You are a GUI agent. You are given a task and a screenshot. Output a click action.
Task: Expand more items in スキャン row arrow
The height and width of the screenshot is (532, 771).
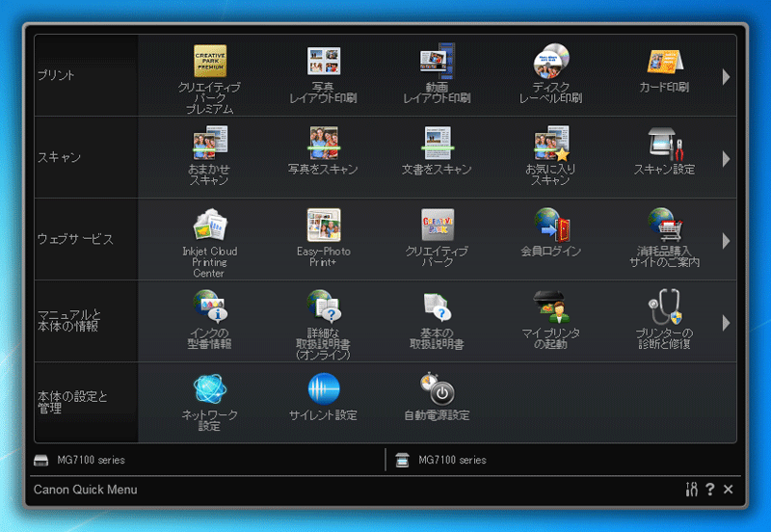(x=727, y=159)
